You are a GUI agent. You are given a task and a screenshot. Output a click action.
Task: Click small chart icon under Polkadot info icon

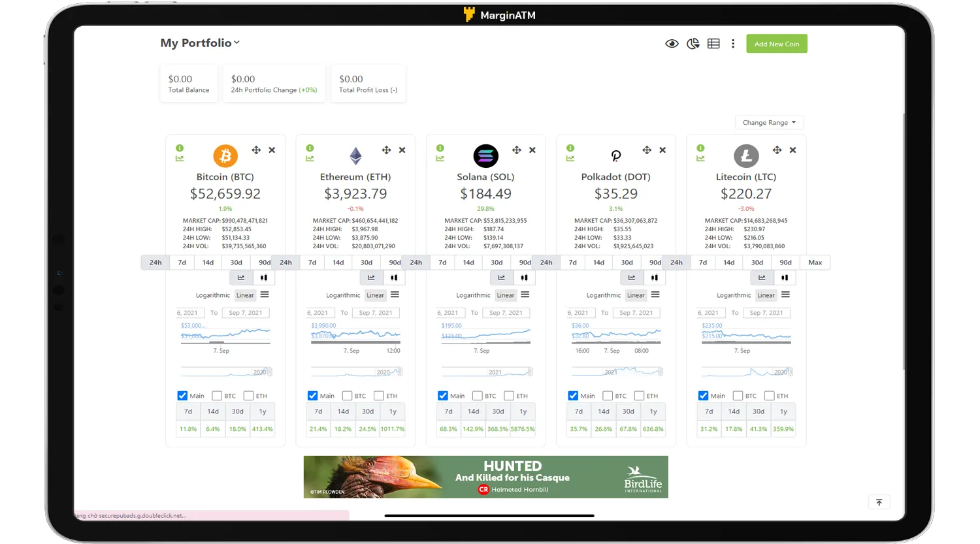570,159
